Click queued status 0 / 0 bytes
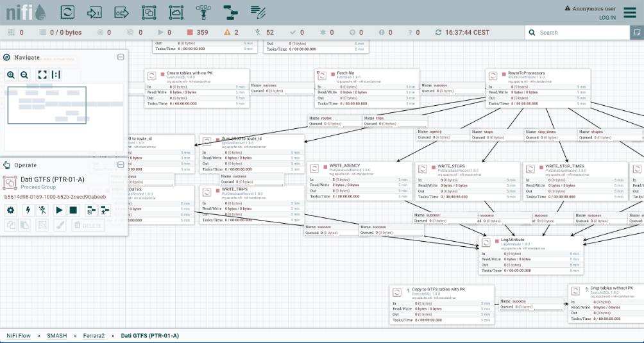Image resolution: width=644 pixels, height=343 pixels. tap(60, 33)
